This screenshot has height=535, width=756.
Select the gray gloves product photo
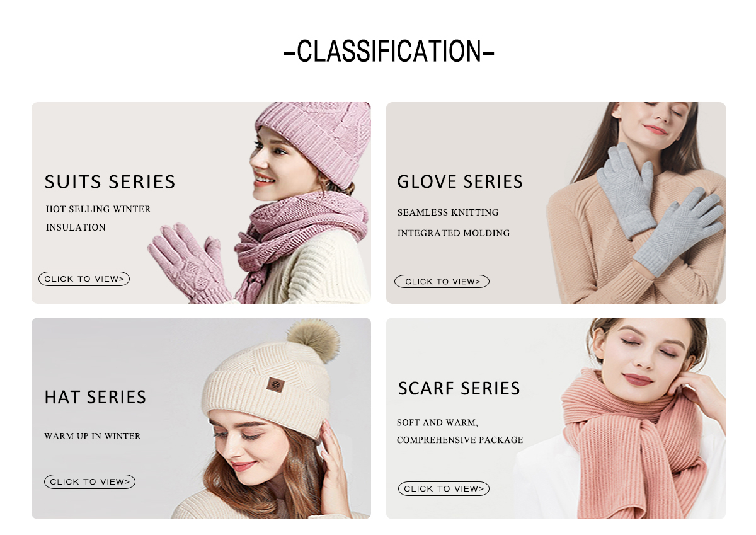[x=636, y=203]
